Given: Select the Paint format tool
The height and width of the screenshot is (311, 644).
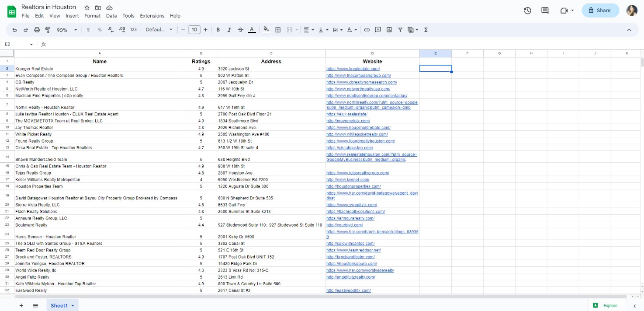Looking at the screenshot, I should pyautogui.click(x=48, y=30).
